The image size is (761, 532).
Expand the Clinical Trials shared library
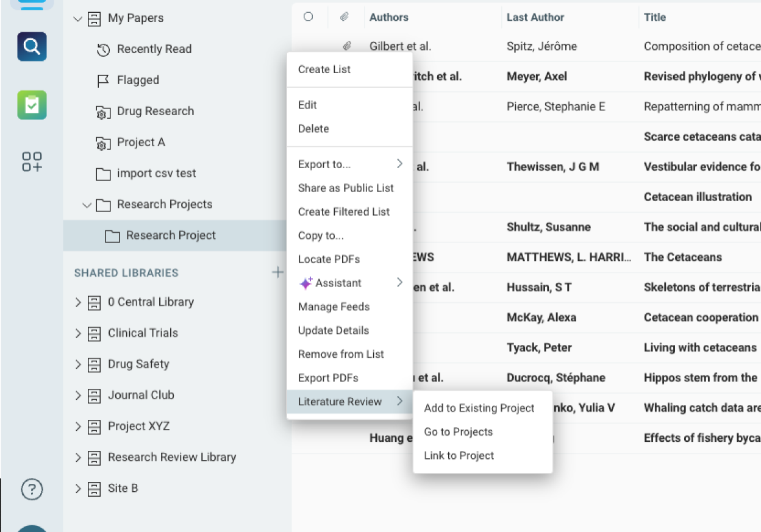click(78, 333)
